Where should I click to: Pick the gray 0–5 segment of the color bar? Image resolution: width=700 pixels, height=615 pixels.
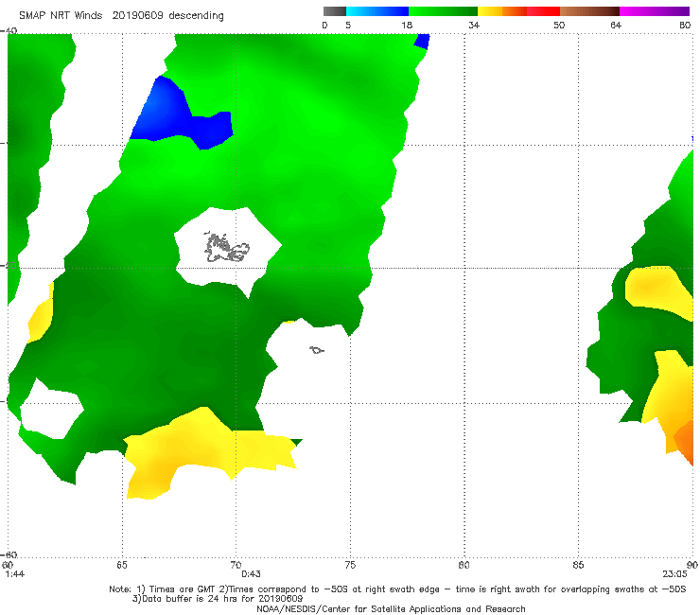tap(334, 11)
